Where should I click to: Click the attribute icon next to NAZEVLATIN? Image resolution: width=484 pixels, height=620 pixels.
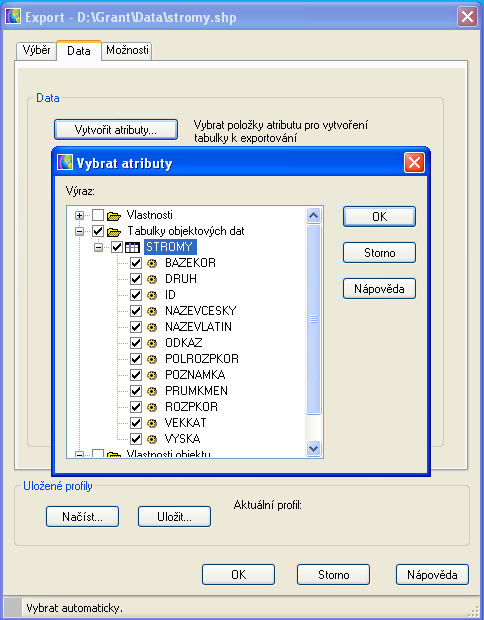pyautogui.click(x=152, y=327)
